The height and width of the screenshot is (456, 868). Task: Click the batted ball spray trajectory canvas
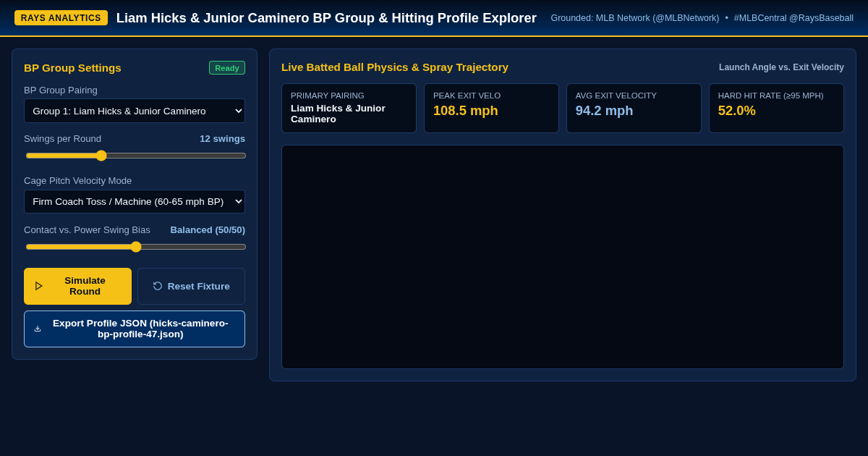coord(563,257)
